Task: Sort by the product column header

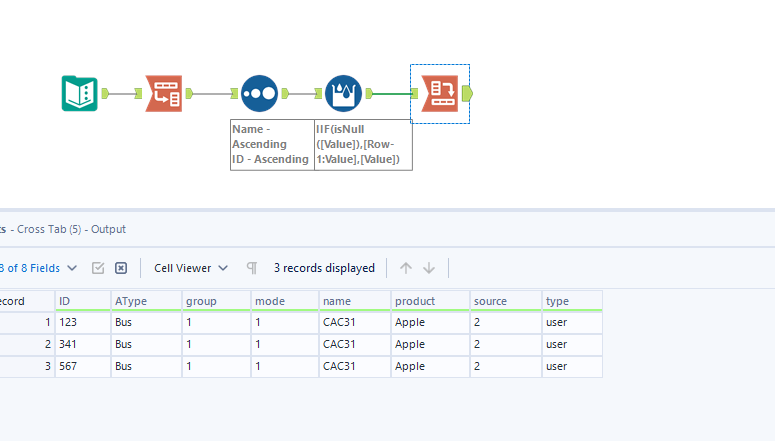Action: coord(429,300)
